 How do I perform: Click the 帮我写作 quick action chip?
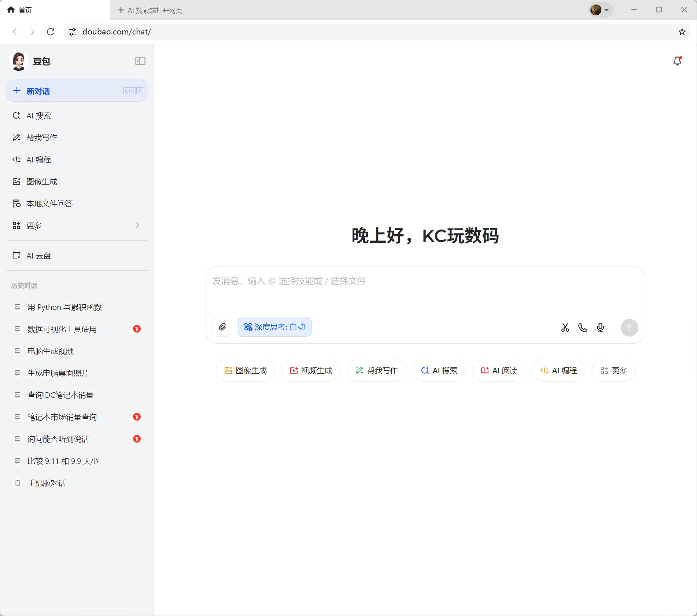[x=376, y=370]
